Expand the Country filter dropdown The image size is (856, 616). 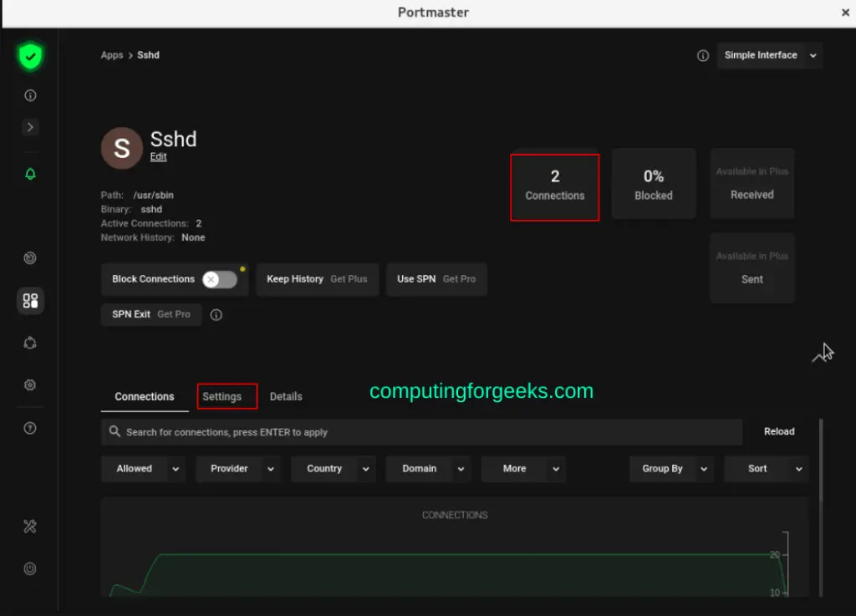pyautogui.click(x=334, y=469)
